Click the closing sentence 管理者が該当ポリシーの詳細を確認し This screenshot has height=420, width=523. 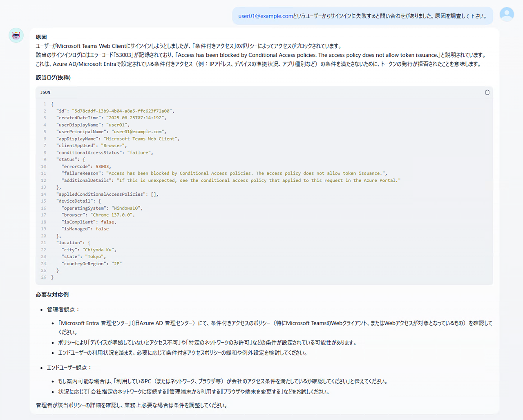click(131, 405)
